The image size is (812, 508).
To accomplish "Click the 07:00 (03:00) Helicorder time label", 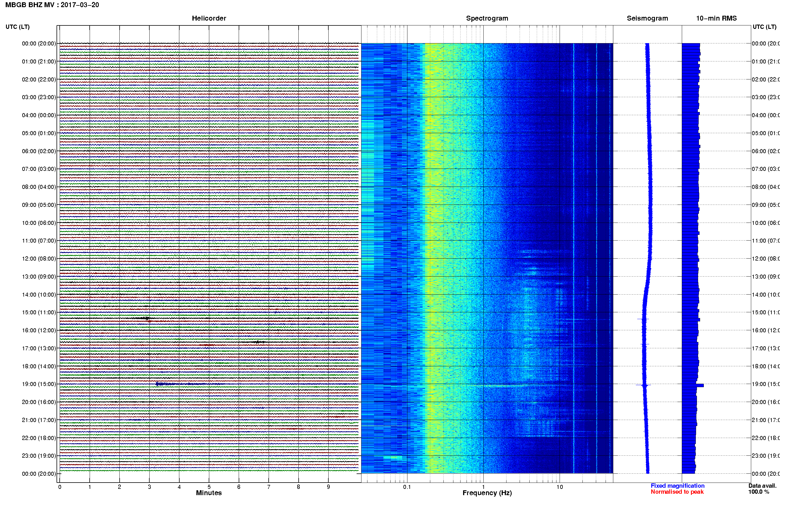I will pyautogui.click(x=39, y=169).
